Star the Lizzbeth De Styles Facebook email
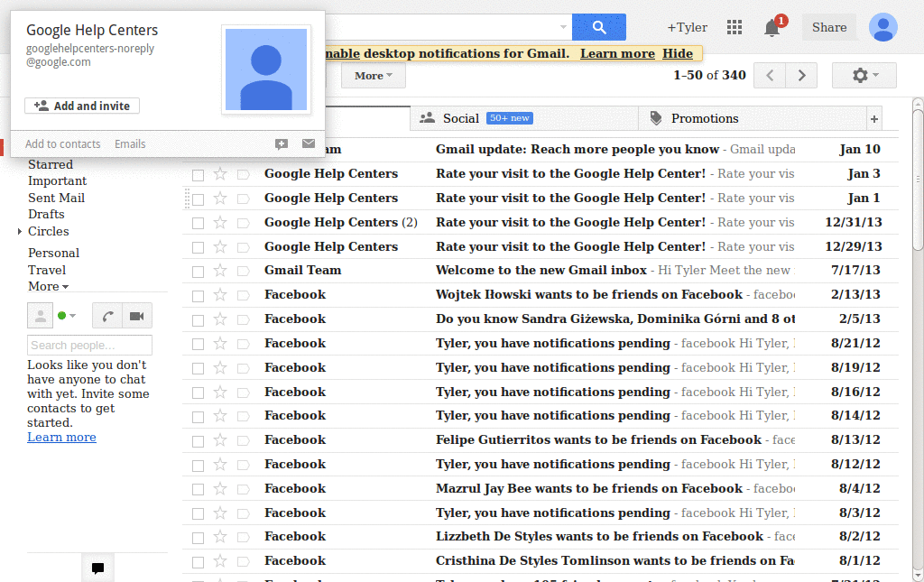 pos(220,537)
